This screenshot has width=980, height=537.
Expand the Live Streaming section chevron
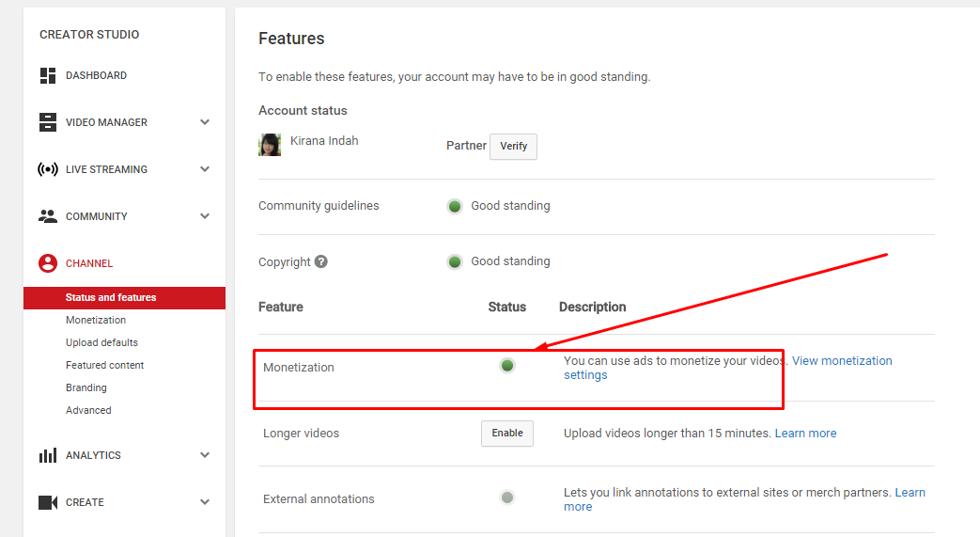click(x=205, y=169)
